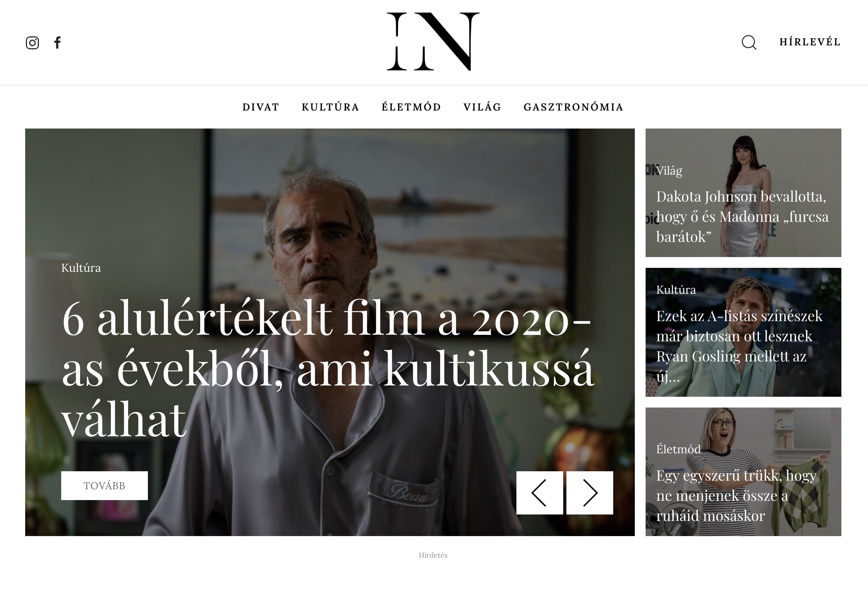Subscribe via the Hírlevél link
The width and height of the screenshot is (868, 589).
click(x=810, y=42)
